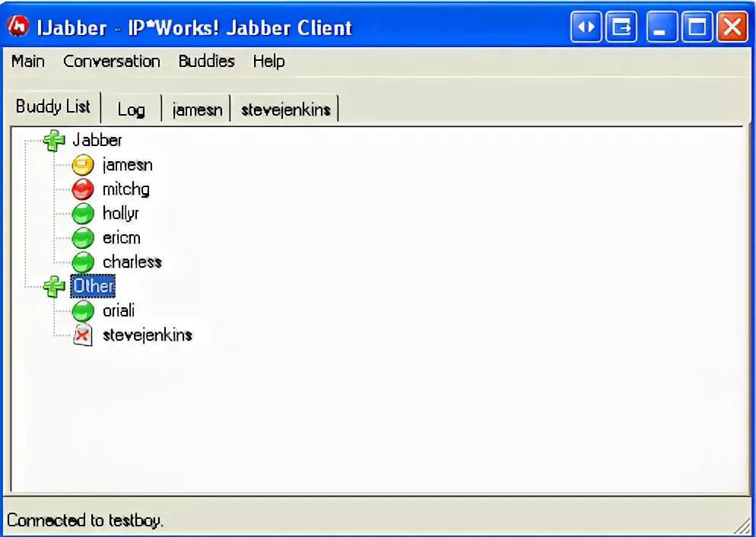Screen dimensions: 756x537
Task: Select buddy hollyr in the list
Action: (x=120, y=214)
